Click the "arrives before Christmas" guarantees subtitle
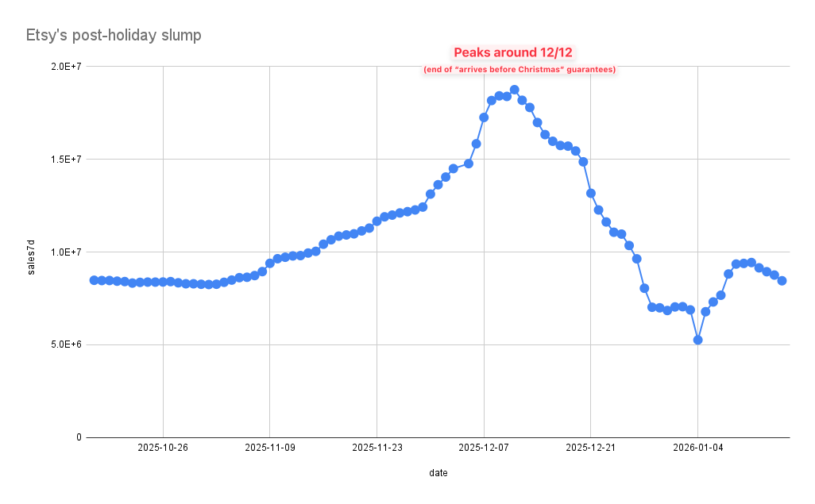 (x=520, y=70)
